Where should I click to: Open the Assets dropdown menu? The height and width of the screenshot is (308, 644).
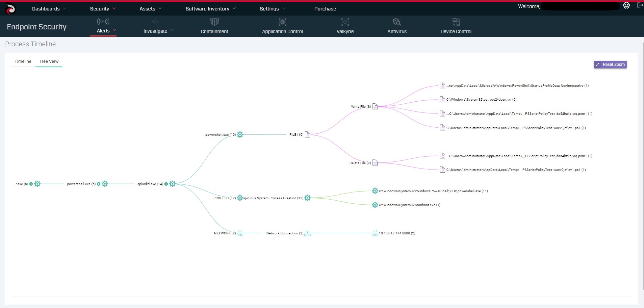click(151, 9)
